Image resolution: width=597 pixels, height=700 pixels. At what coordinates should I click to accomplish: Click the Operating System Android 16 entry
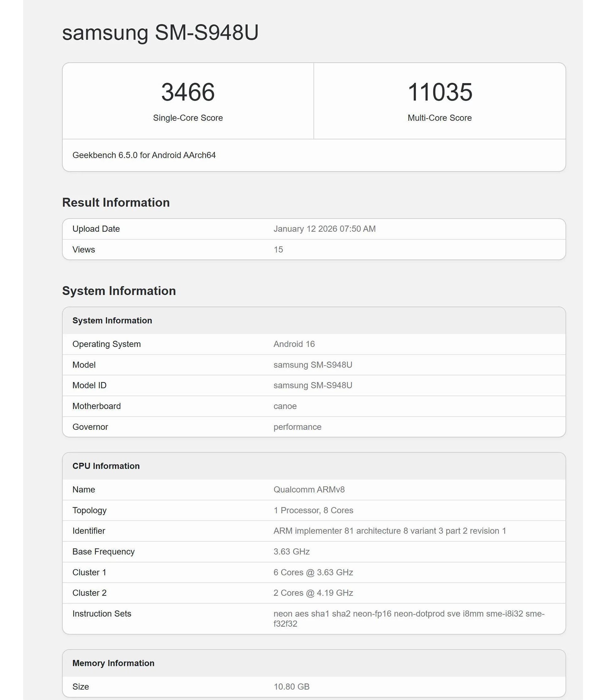tap(293, 344)
